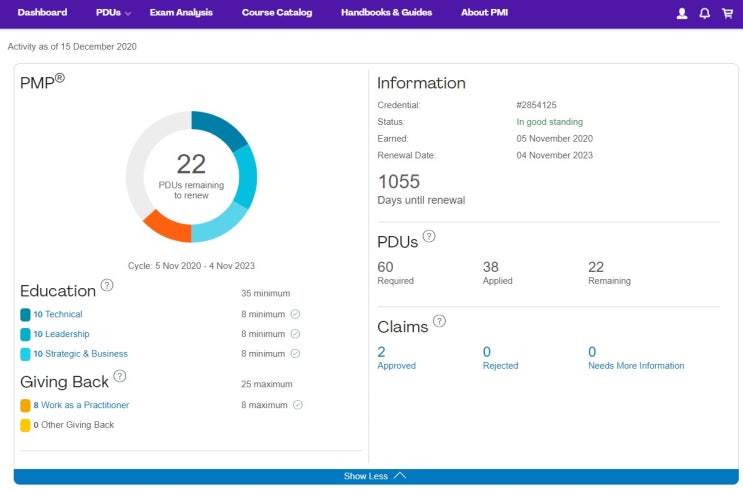This screenshot has height=490, width=743.
Task: Click the Work as a Practitioner orange swatch
Action: [25, 405]
